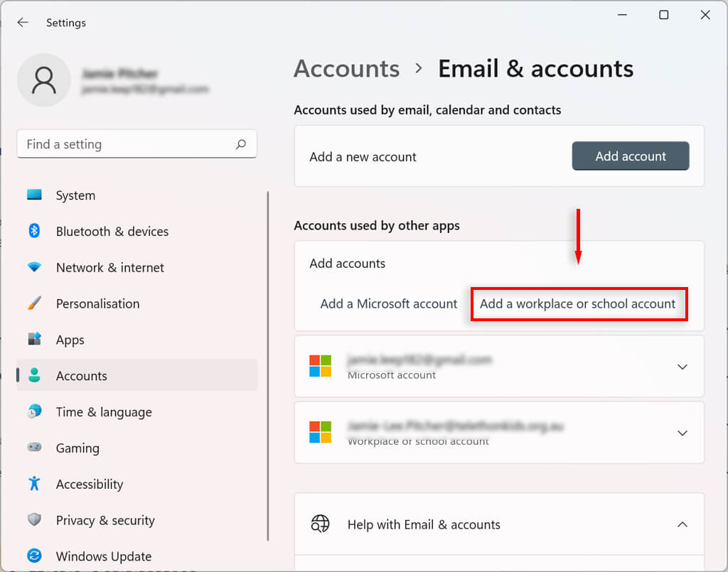The height and width of the screenshot is (572, 728).
Task: Click the Privacy & security shield icon
Action: pyautogui.click(x=34, y=520)
